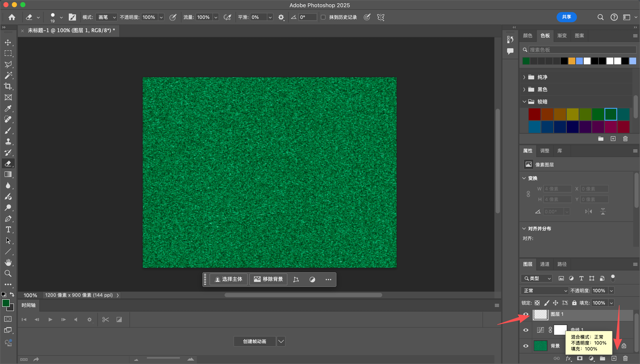The image size is (640, 364).
Task: Toggle lock all padlock icon
Action: click(574, 303)
